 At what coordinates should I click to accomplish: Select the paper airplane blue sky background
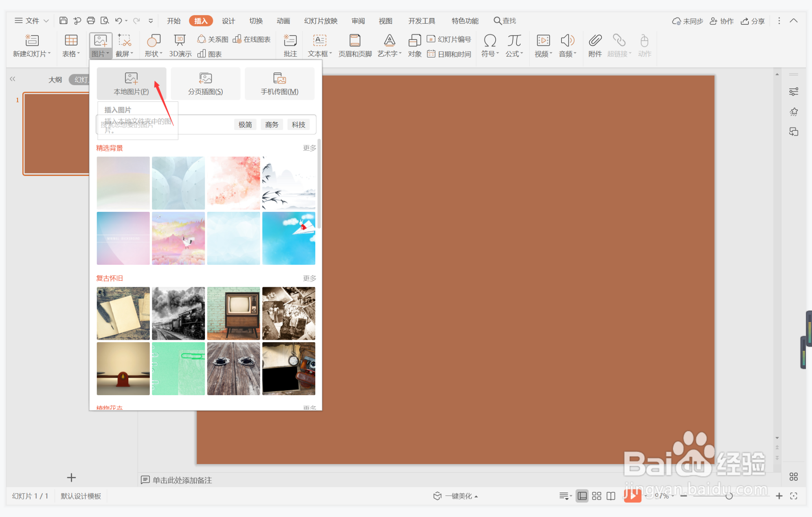(x=289, y=238)
